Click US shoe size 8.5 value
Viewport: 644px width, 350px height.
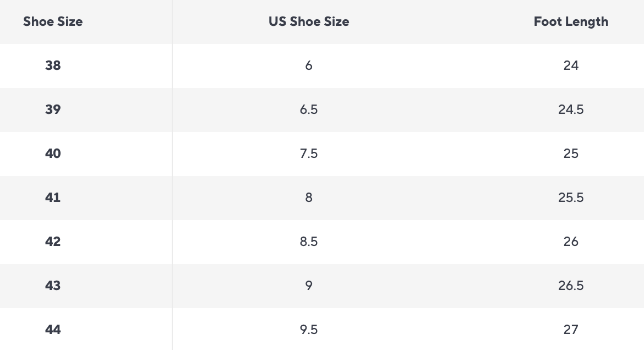click(x=309, y=242)
